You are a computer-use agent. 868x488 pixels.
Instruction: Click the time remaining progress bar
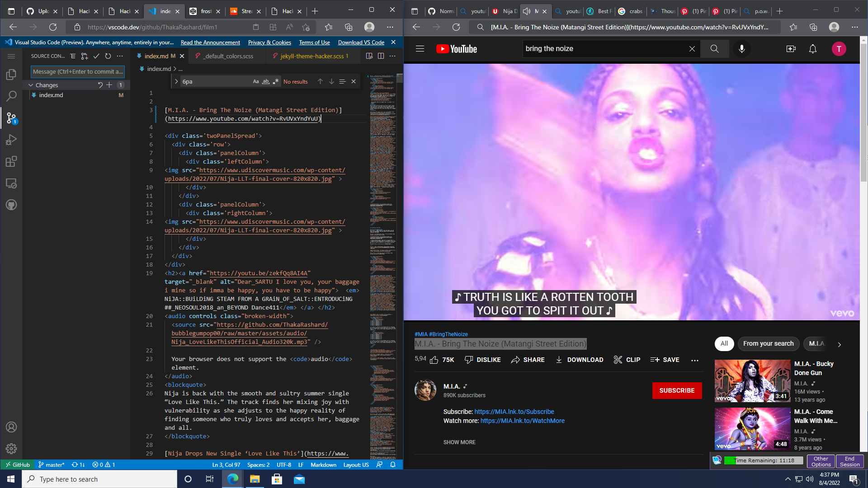point(764,460)
